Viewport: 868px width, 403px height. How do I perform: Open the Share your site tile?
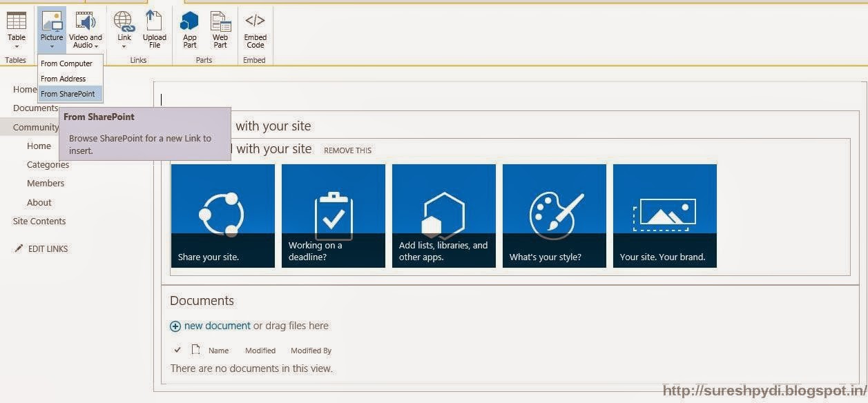pyautogui.click(x=223, y=215)
